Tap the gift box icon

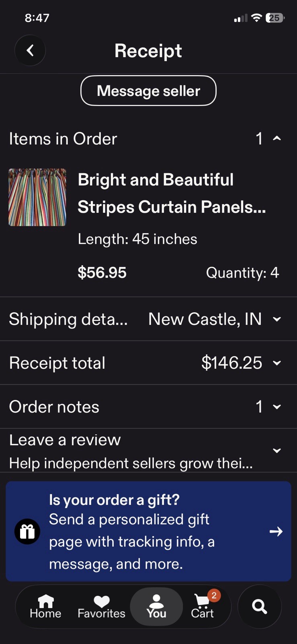coord(27,531)
